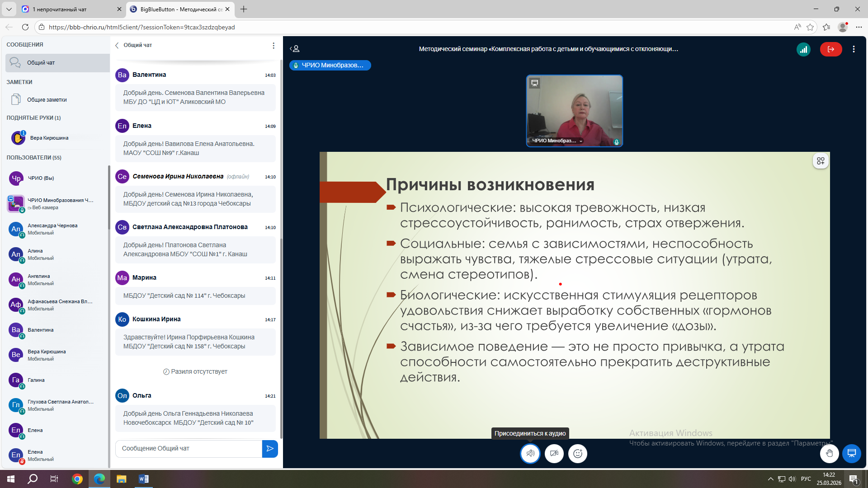The height and width of the screenshot is (488, 868).
Task: Open the reactions smiley button
Action: click(578, 453)
